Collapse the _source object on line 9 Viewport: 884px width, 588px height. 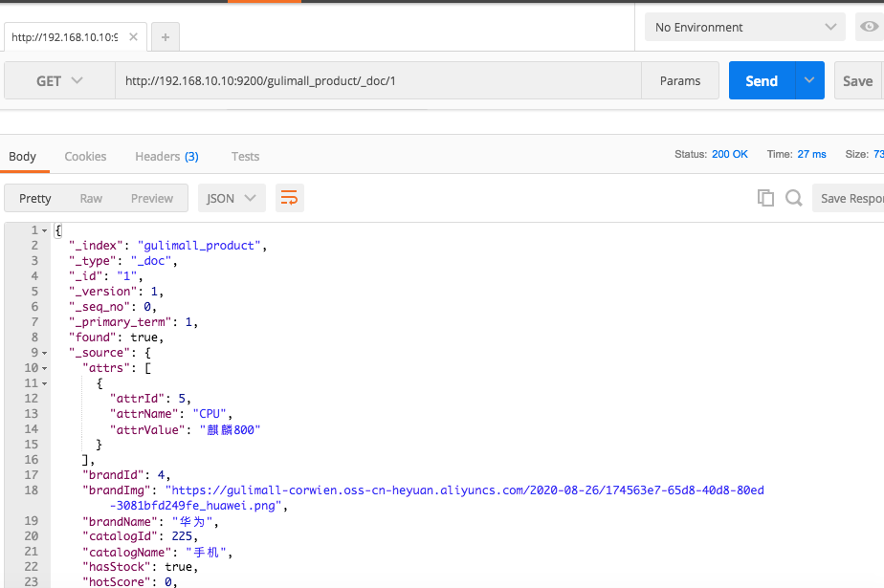[x=45, y=353]
